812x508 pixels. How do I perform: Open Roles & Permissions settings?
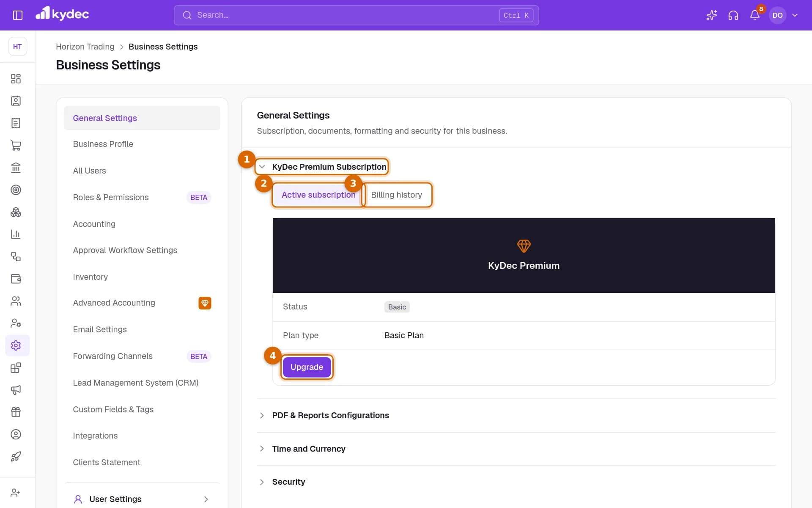point(142,197)
